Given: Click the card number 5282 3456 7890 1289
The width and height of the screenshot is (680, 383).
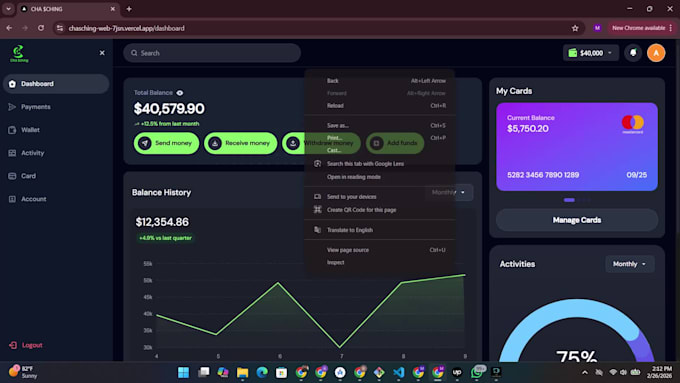Looking at the screenshot, I should [x=543, y=175].
